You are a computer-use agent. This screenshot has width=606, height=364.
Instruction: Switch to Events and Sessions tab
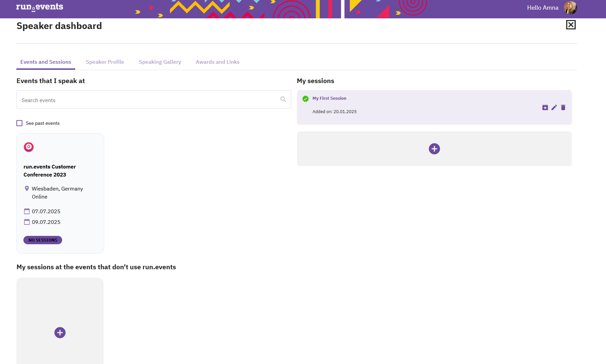point(46,62)
